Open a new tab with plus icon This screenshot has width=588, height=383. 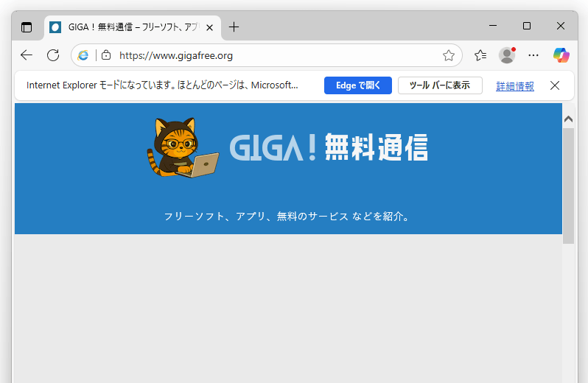point(234,27)
